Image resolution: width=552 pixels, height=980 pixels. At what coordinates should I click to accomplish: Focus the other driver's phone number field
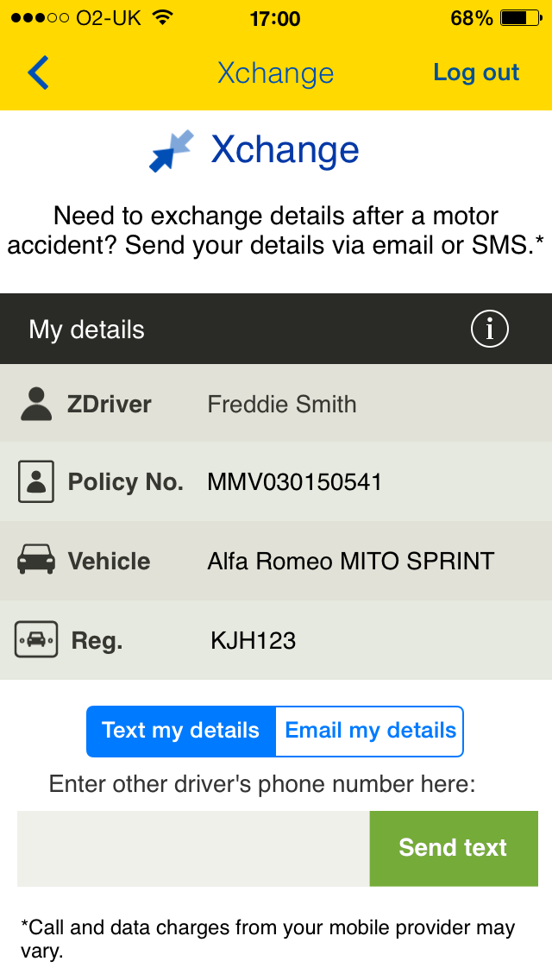[193, 848]
